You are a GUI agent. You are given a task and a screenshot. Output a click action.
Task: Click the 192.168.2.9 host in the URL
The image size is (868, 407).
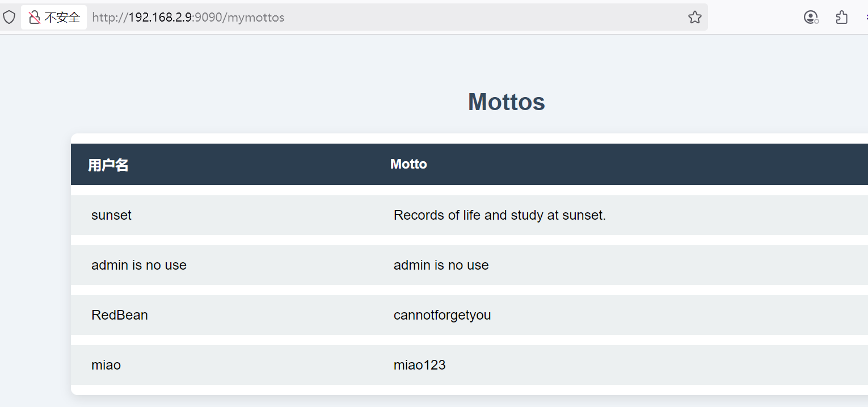[160, 18]
